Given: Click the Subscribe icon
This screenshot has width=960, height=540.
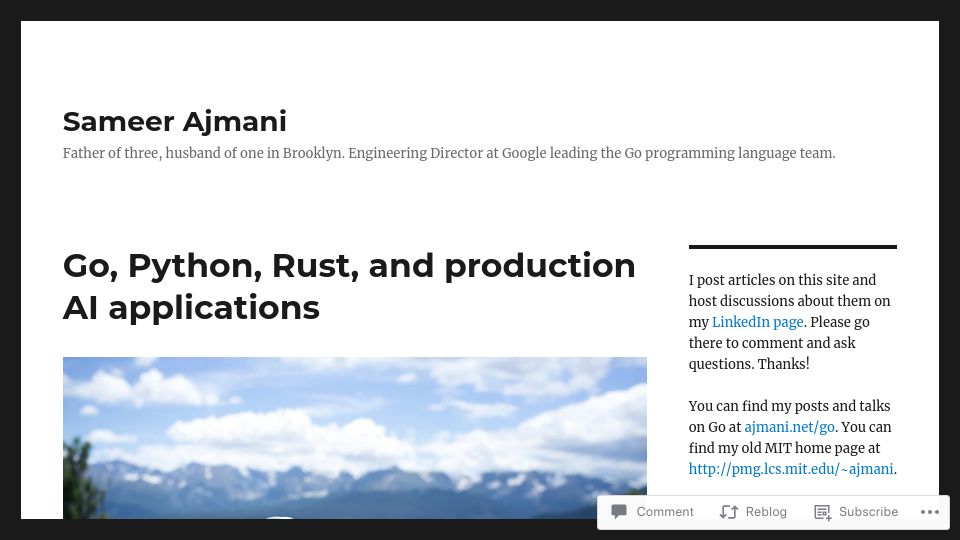Looking at the screenshot, I should [822, 511].
